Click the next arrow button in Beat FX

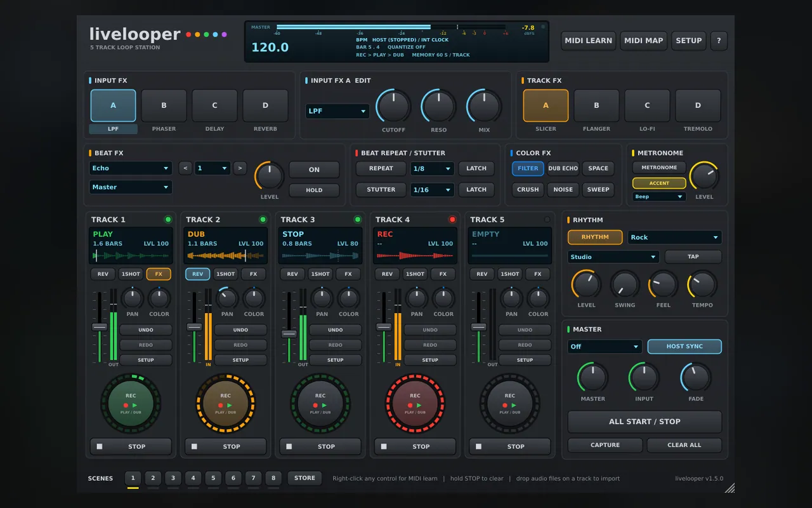[240, 168]
